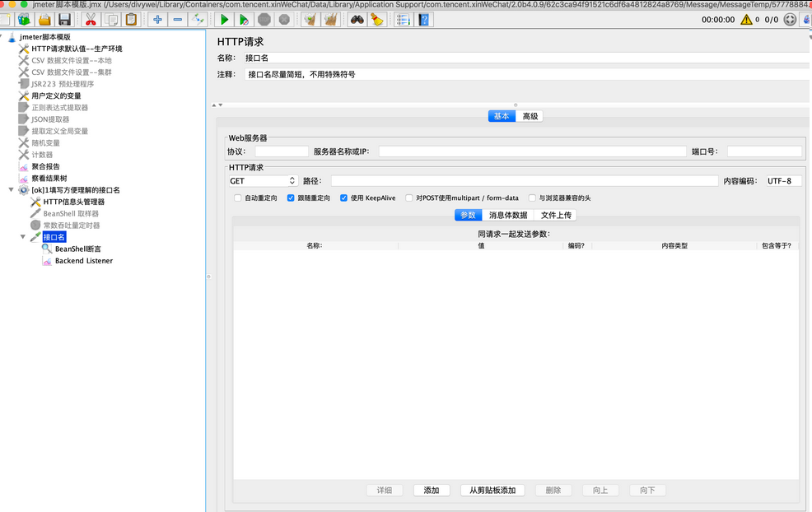Switch to the 高级 tab

tap(530, 116)
